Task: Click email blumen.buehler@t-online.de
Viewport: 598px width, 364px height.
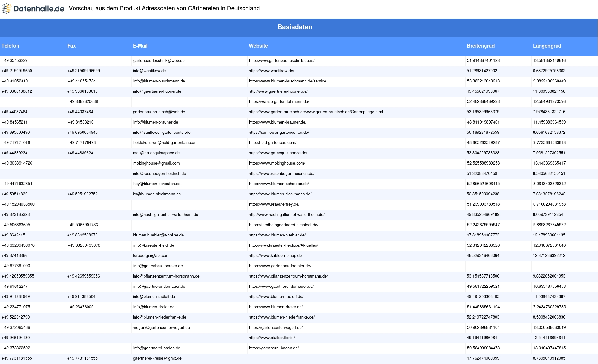Action: (158, 235)
